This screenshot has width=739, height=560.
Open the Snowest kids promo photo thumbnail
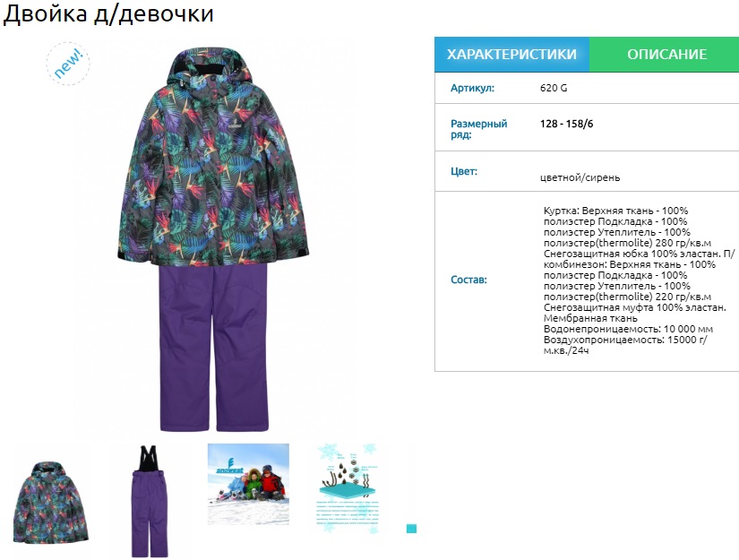point(248,484)
